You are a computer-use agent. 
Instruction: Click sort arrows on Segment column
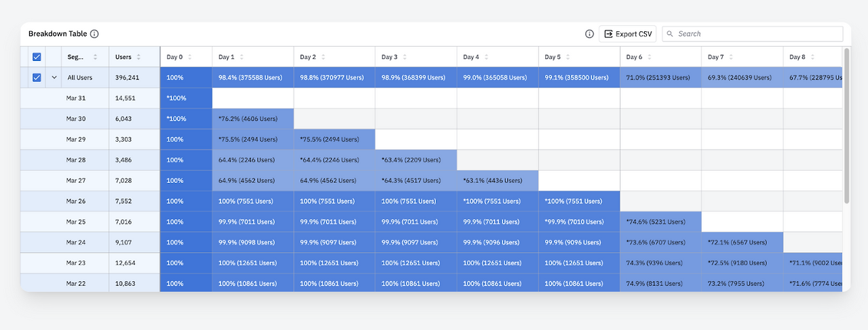[x=96, y=58]
